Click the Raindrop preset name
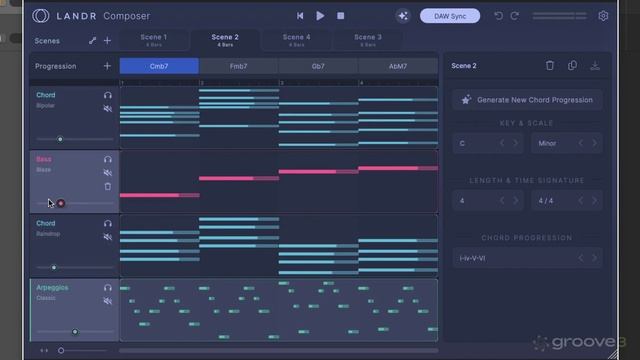The image size is (640, 360). pyautogui.click(x=48, y=234)
